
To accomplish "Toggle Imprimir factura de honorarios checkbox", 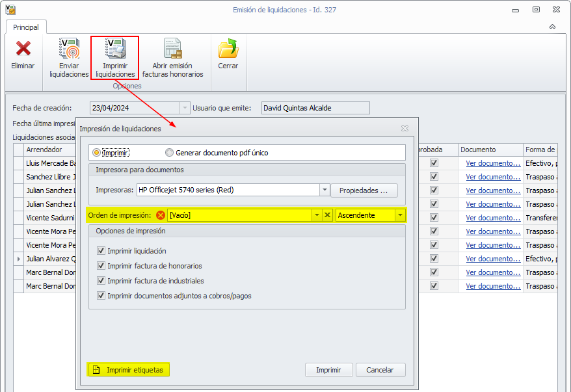I will [x=101, y=266].
